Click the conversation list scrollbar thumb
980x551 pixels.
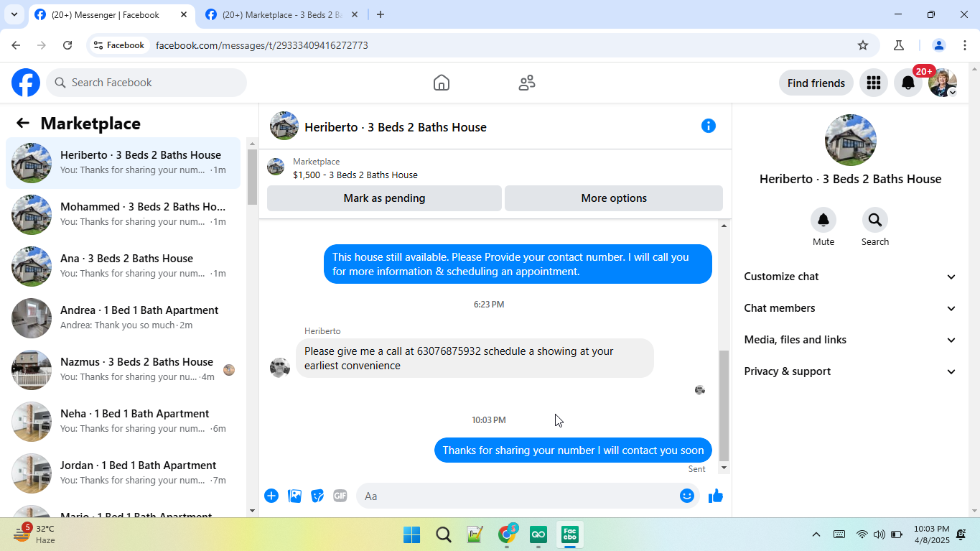[252, 177]
